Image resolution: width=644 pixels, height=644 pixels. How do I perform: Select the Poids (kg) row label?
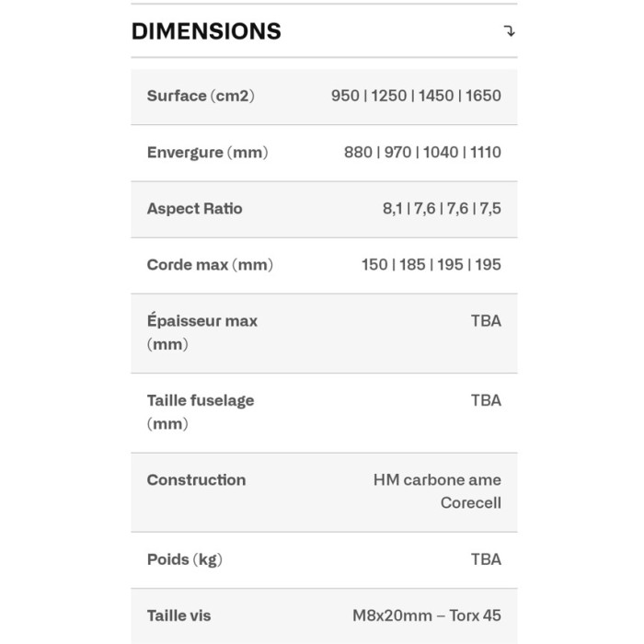(184, 559)
